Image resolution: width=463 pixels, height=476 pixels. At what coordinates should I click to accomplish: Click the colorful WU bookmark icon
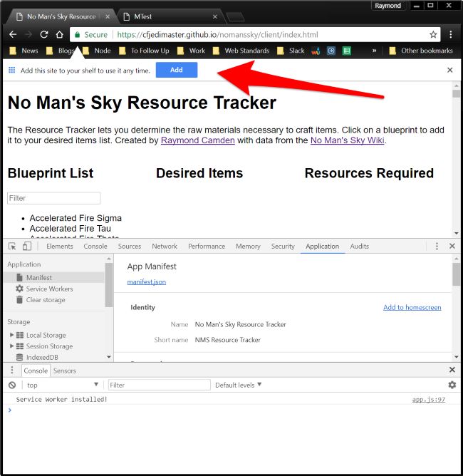click(x=316, y=51)
